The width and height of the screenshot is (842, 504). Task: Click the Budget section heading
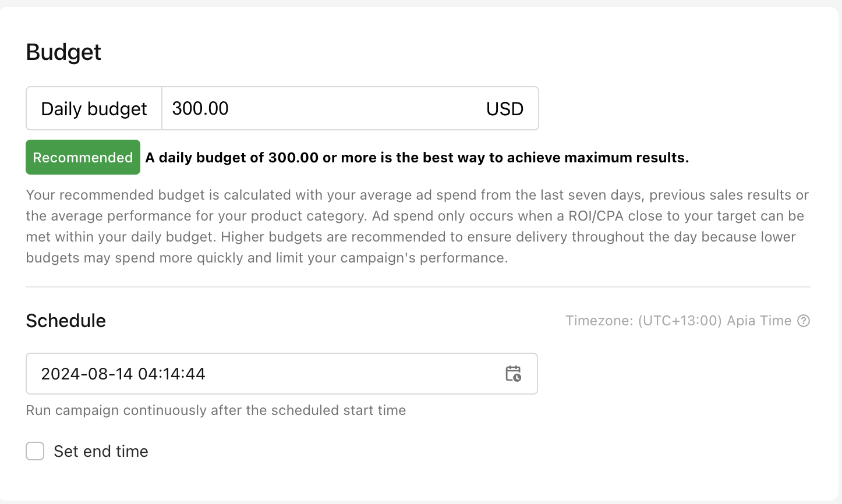point(63,52)
